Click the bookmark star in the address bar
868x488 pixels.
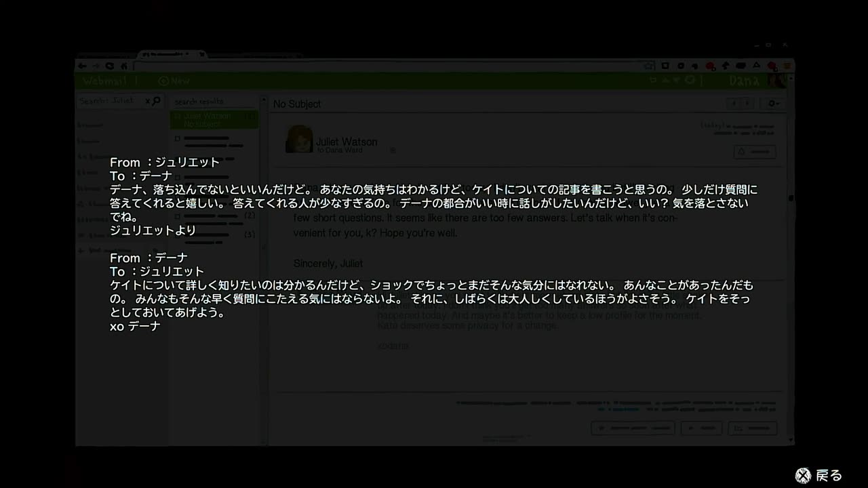[648, 66]
